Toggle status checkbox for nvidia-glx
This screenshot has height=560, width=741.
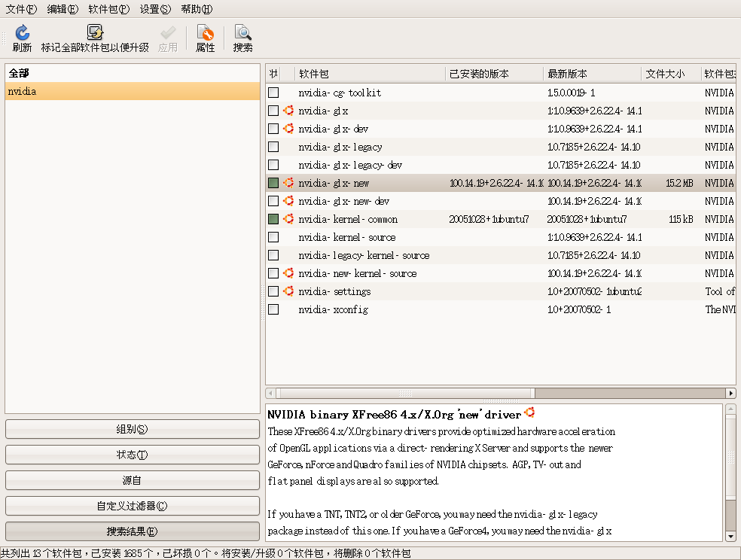tap(273, 111)
